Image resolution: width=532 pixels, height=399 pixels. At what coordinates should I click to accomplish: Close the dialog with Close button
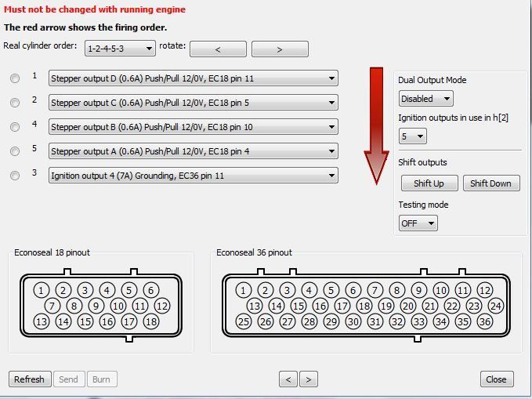pos(497,379)
